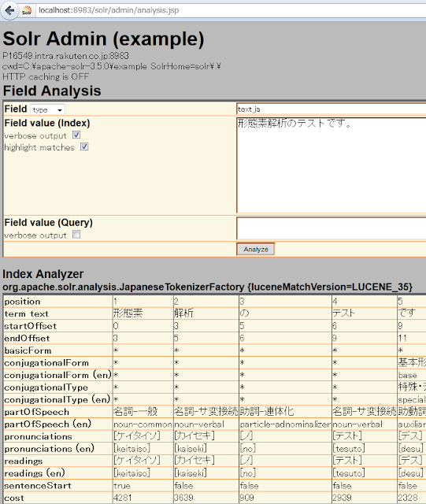Viewport: 426px width, 504px height.
Task: Click the partOfSpeech (en) row label
Action: tap(47, 424)
